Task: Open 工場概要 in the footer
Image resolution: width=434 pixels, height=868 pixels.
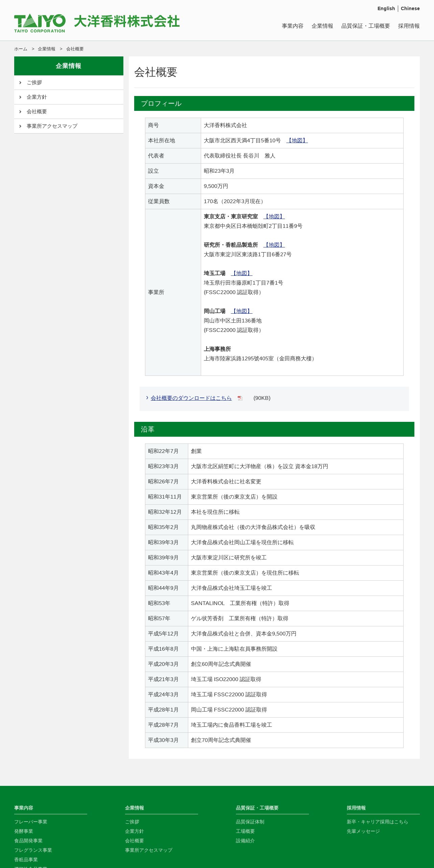Action: [x=245, y=831]
